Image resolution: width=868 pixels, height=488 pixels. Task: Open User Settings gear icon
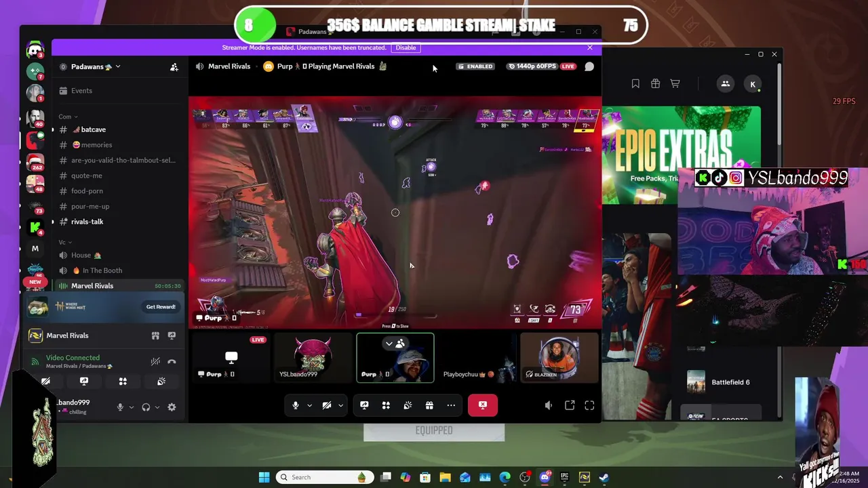coord(172,407)
